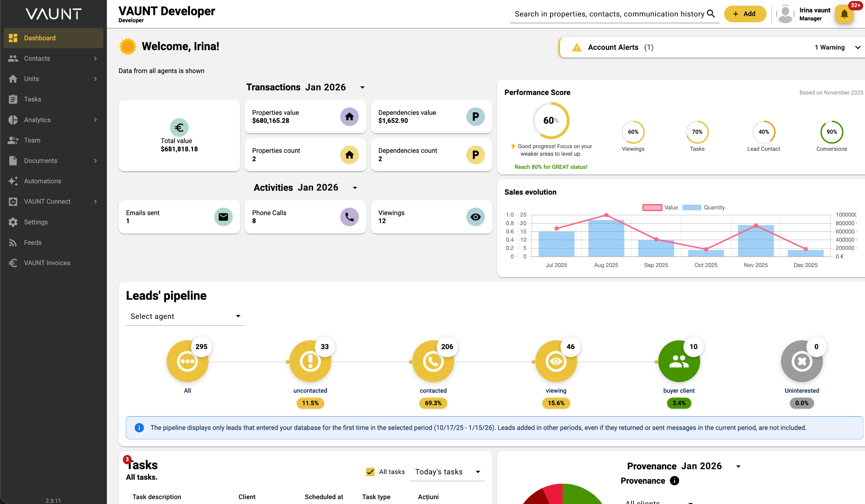Screen dimensions: 865x504
Task: Click the Uninterested pipeline stage icon
Action: (802, 361)
